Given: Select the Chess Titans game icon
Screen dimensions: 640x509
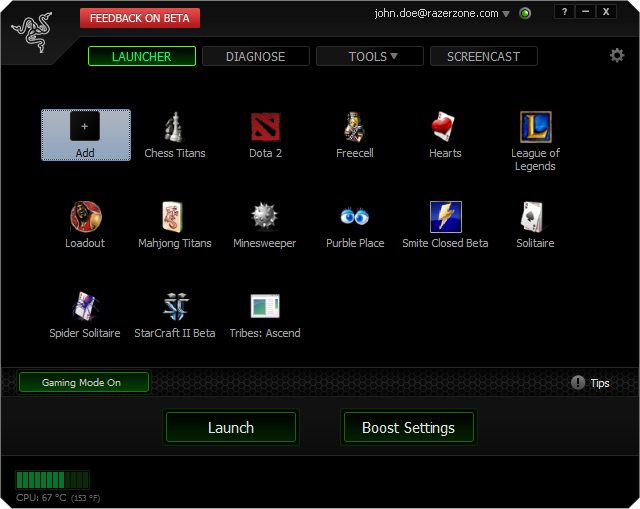Looking at the screenshot, I should click(x=175, y=127).
